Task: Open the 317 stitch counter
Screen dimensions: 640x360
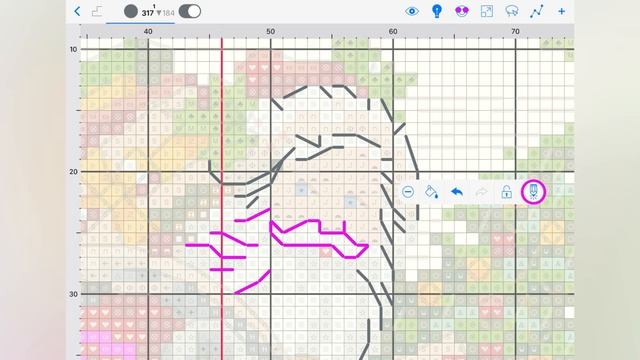Action: (148, 12)
